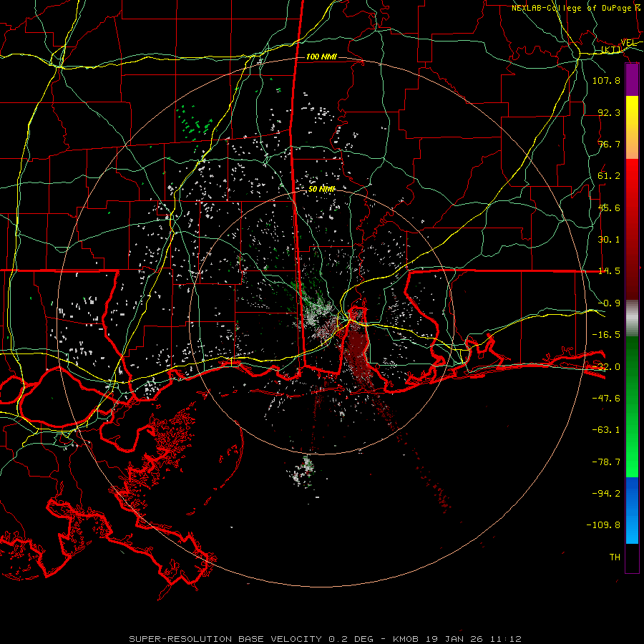Click the 61.2 scale value
Image resolution: width=644 pixels, height=644 pixels.
pos(609,176)
